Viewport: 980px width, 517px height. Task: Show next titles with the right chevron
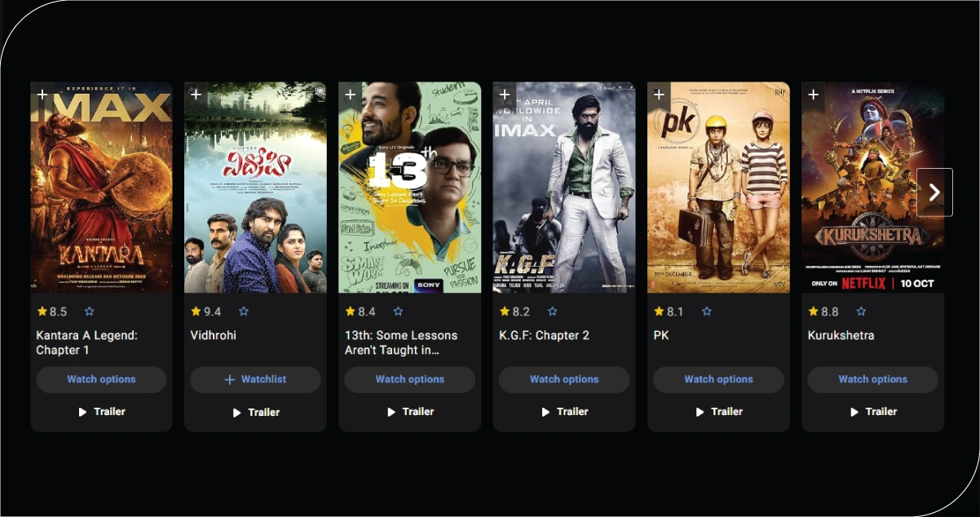pyautogui.click(x=934, y=192)
